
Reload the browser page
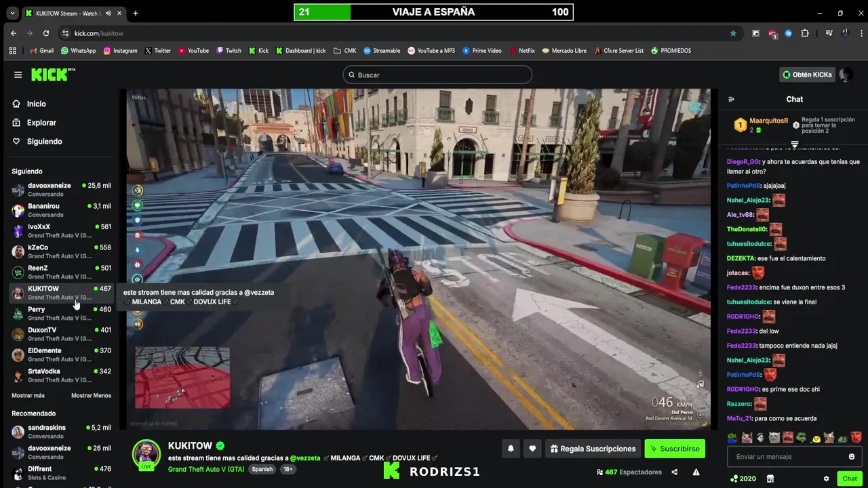46,33
